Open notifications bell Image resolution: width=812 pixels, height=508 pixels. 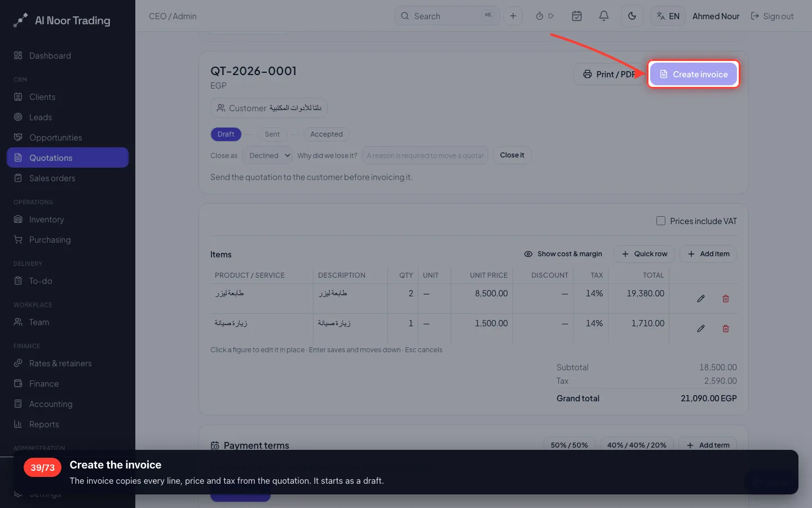(x=604, y=16)
